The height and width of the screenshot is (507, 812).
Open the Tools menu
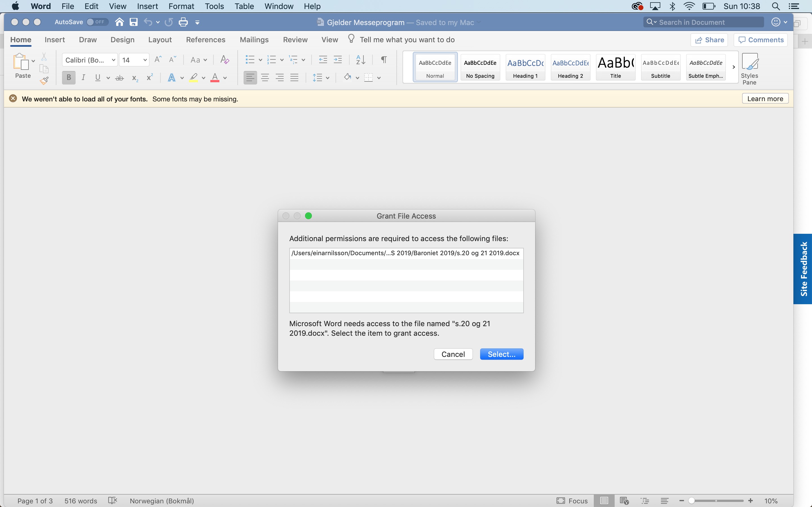point(214,6)
